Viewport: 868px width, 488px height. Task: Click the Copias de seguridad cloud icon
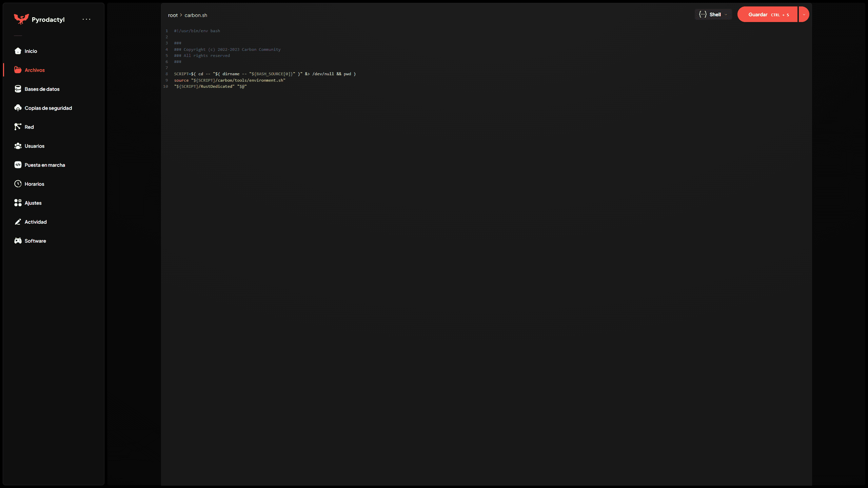(18, 108)
